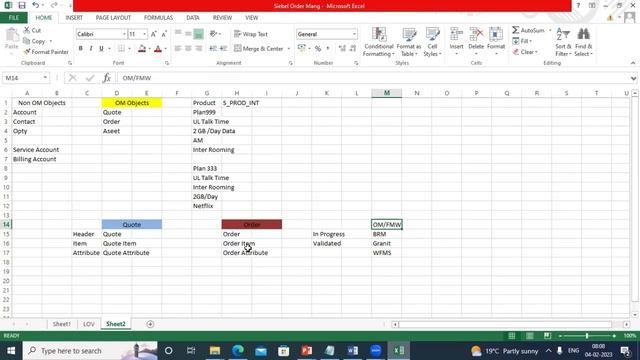The width and height of the screenshot is (640, 360).
Task: Open Format as Table gallery
Action: [409, 42]
